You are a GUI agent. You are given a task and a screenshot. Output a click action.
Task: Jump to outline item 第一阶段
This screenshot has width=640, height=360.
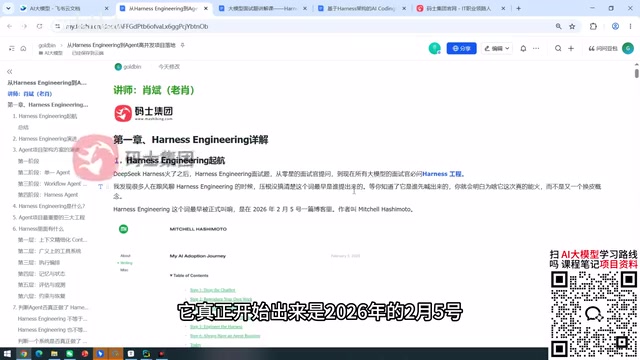point(28,161)
